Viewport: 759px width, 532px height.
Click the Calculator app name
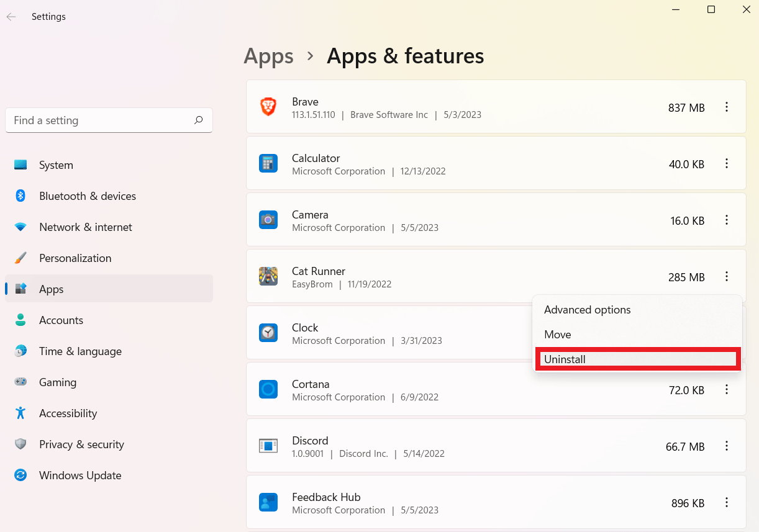[x=316, y=158]
